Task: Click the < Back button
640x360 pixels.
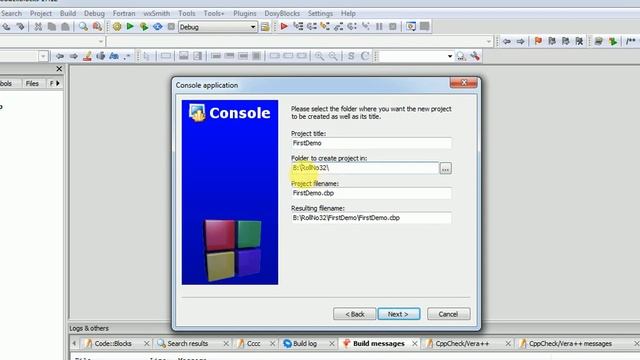Action: click(x=354, y=314)
